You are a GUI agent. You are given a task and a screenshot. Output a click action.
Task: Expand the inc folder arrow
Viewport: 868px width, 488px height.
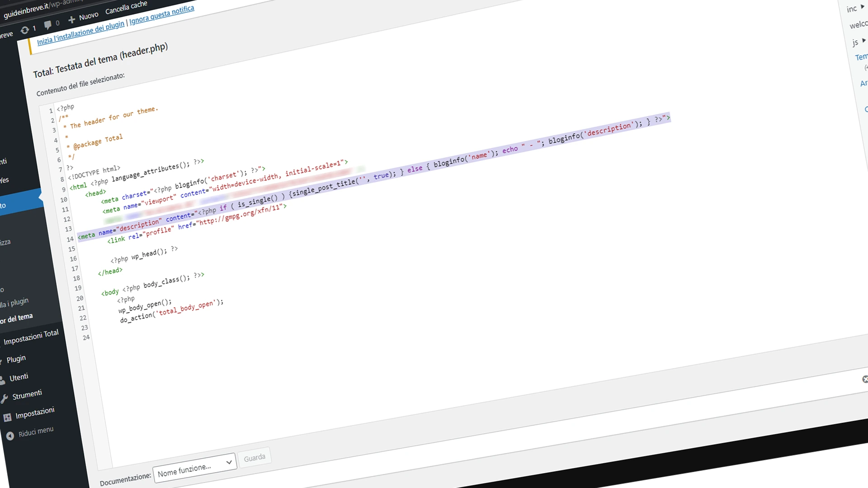863,6
